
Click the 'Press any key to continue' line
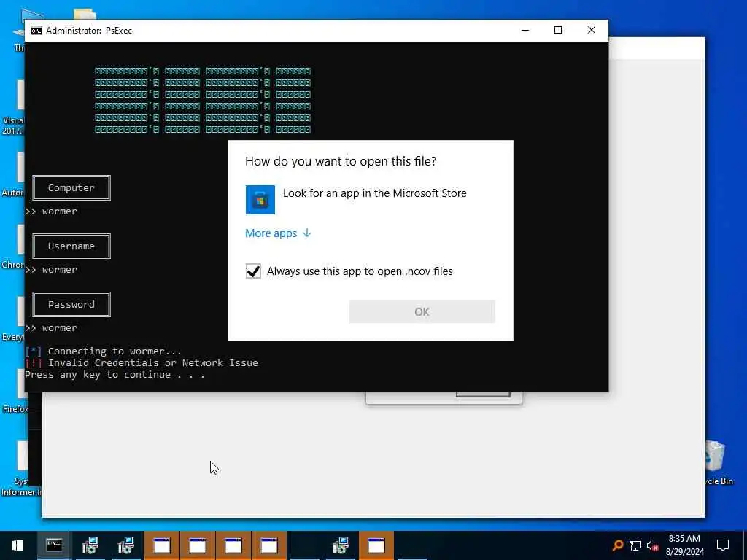[115, 374]
